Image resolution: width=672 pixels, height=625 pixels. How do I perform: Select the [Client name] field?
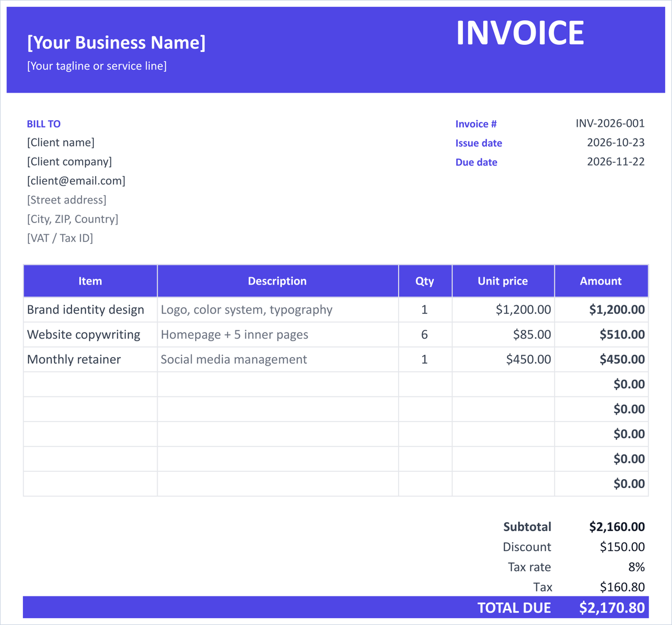click(61, 143)
